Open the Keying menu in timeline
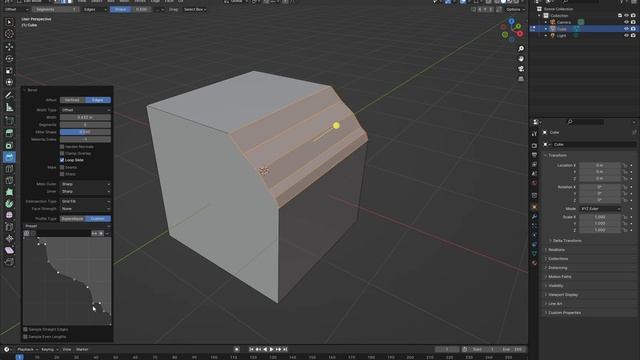Screen dimensions: 640x360 point(49,349)
